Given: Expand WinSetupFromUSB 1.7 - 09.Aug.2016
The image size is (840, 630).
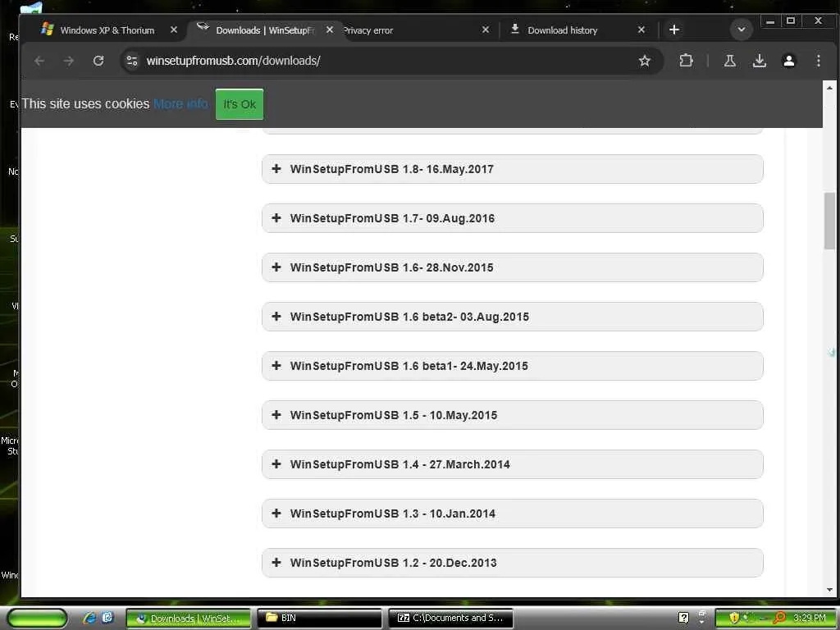Looking at the screenshot, I should point(512,218).
